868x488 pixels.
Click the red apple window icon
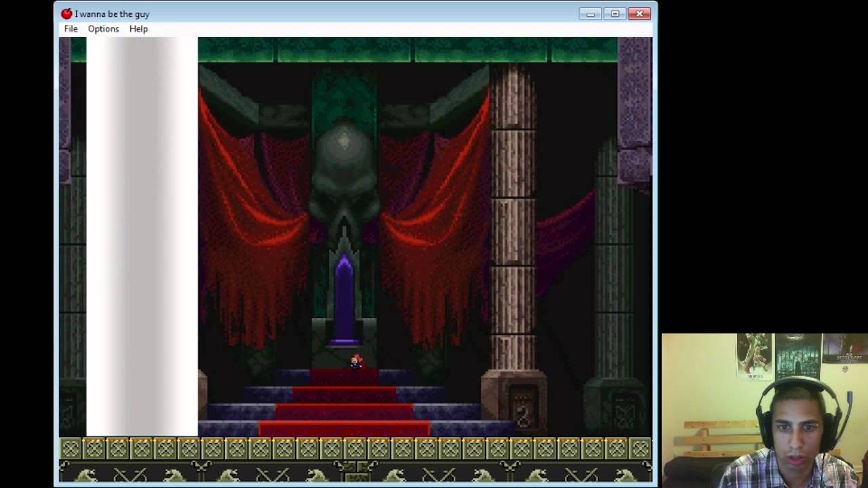66,14
